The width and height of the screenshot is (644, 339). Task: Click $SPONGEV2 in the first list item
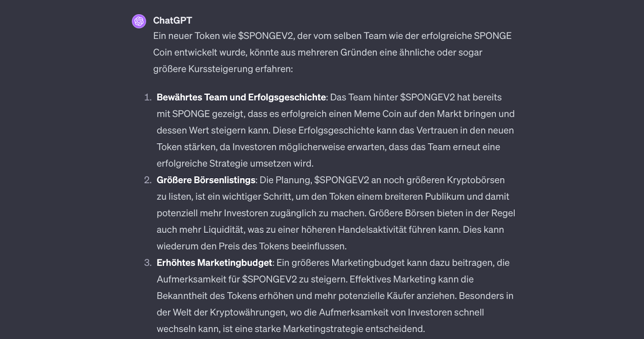coord(427,97)
